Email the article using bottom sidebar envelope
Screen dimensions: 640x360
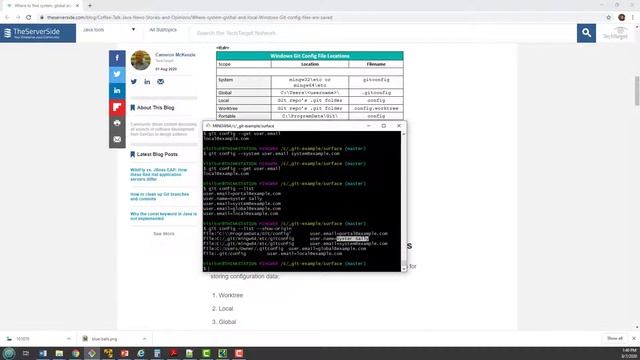point(117,140)
